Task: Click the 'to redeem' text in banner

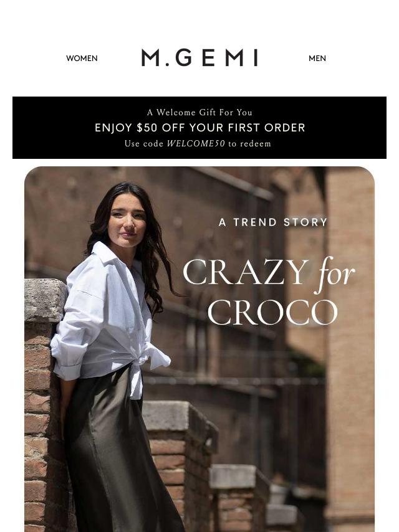Action: pyautogui.click(x=249, y=143)
